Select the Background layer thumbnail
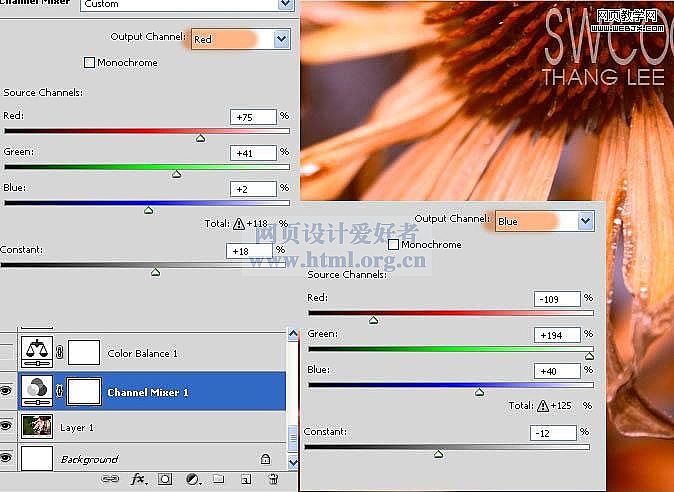 37,458
